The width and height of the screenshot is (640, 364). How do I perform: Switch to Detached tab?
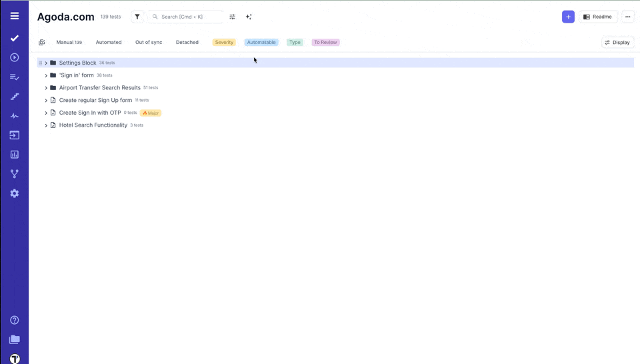coord(187,43)
